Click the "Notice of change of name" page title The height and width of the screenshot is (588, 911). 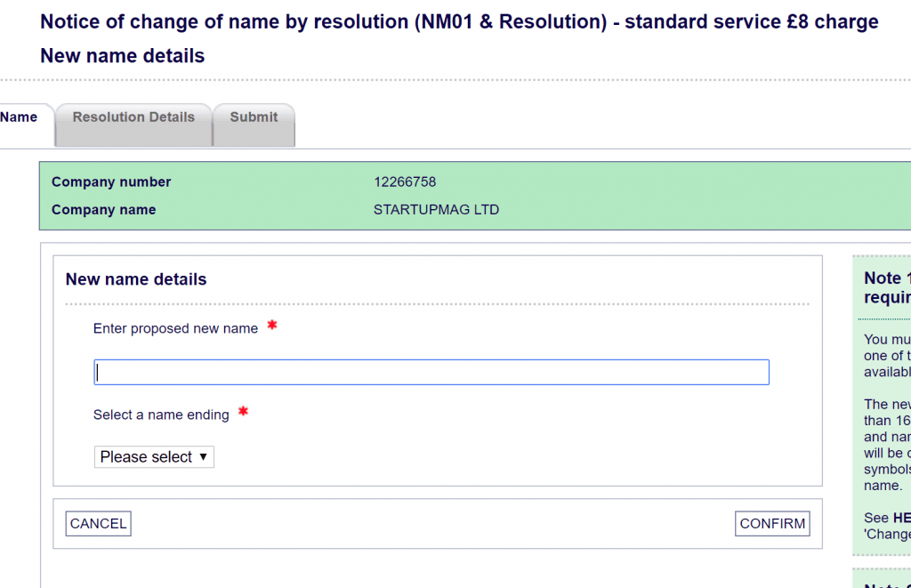[x=459, y=22]
